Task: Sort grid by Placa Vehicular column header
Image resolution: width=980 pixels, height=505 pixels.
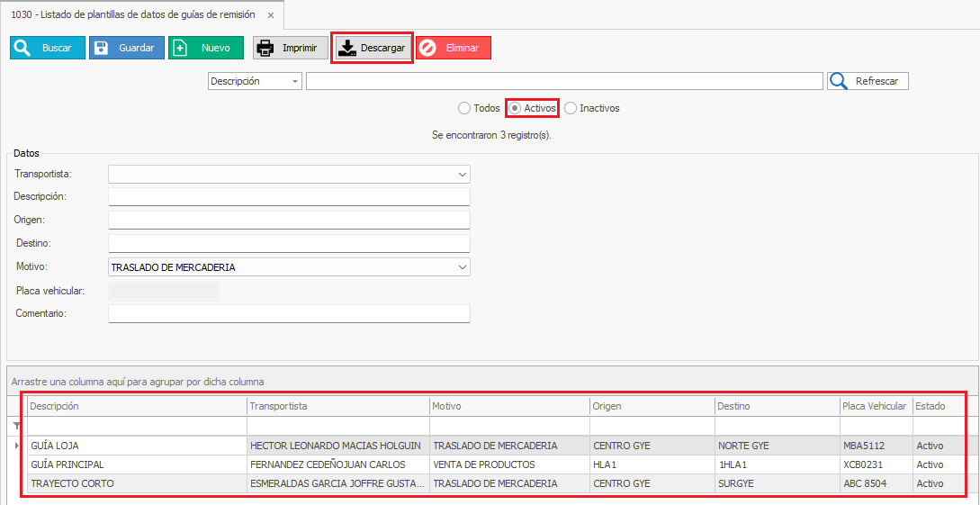Action: pyautogui.click(x=875, y=406)
